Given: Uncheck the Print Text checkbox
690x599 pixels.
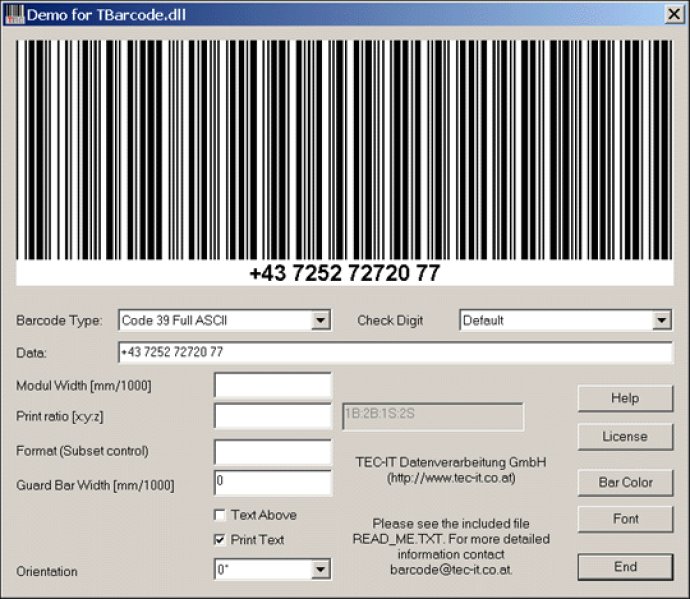Looking at the screenshot, I should [219, 539].
